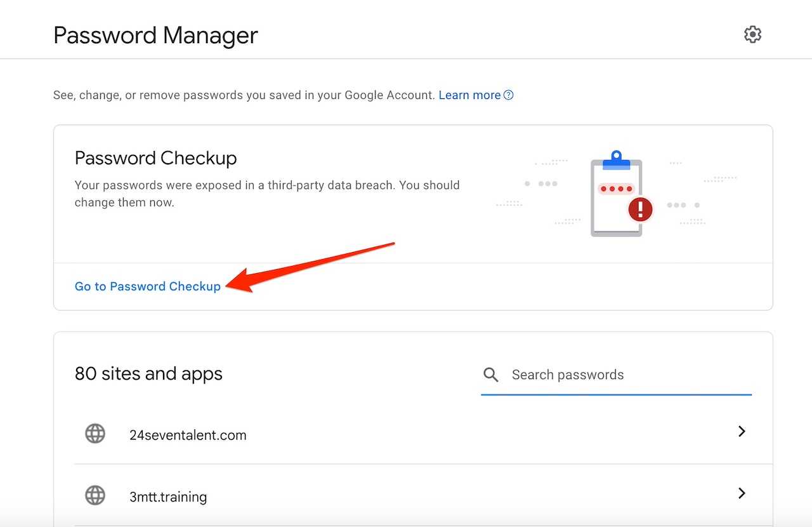The height and width of the screenshot is (527, 812).
Task: Click the search magnifier icon
Action: tap(490, 375)
